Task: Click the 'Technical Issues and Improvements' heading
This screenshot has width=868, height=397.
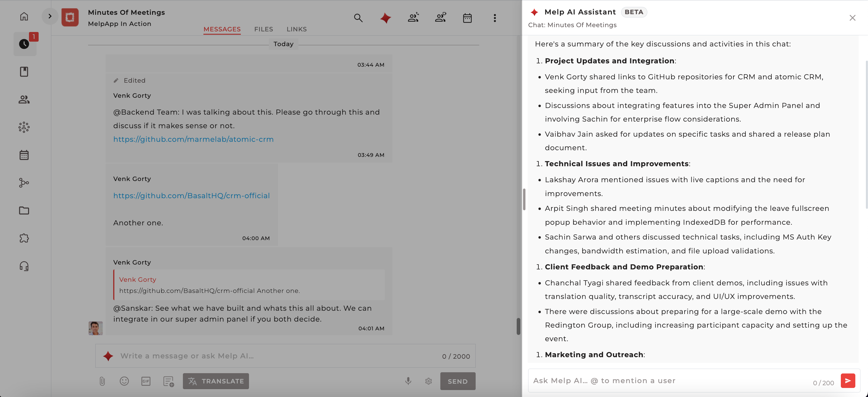Action: pos(617,164)
